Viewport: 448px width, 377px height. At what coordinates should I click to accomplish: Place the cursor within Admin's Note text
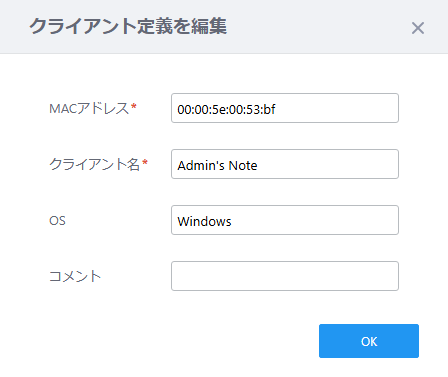(x=217, y=165)
